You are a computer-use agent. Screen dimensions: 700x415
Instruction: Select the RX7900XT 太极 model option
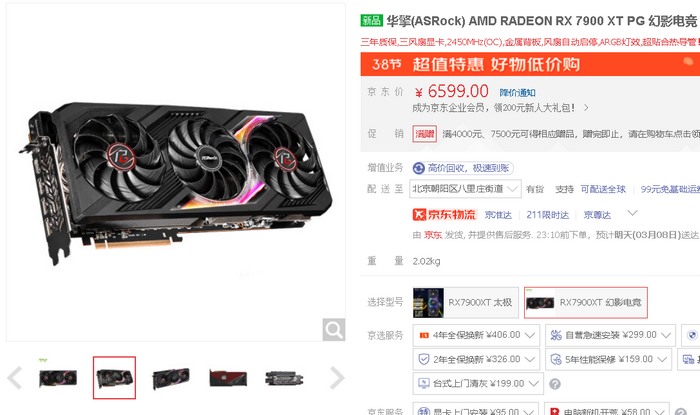(x=466, y=303)
